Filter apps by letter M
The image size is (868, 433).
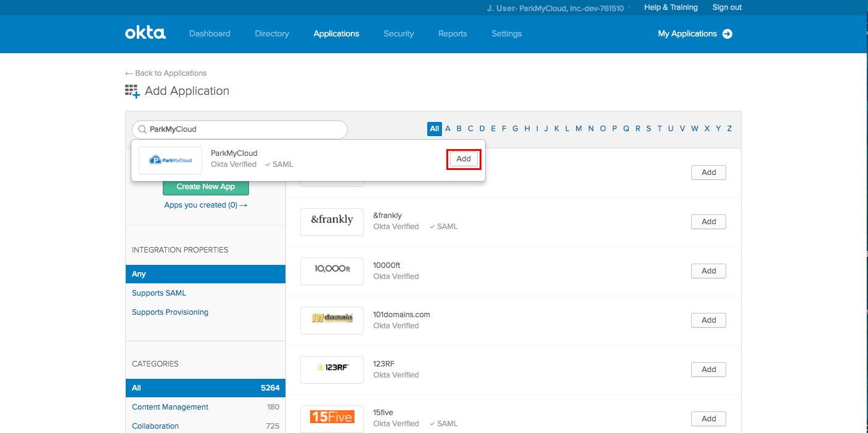578,129
